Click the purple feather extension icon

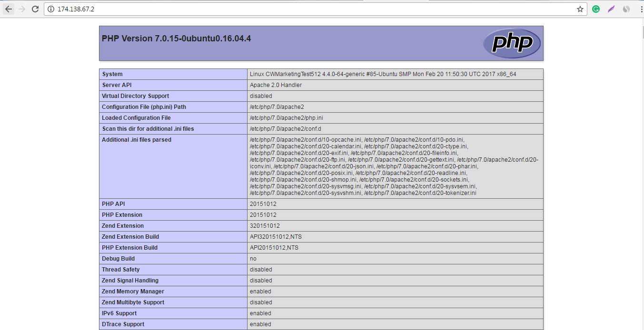pyautogui.click(x=611, y=9)
